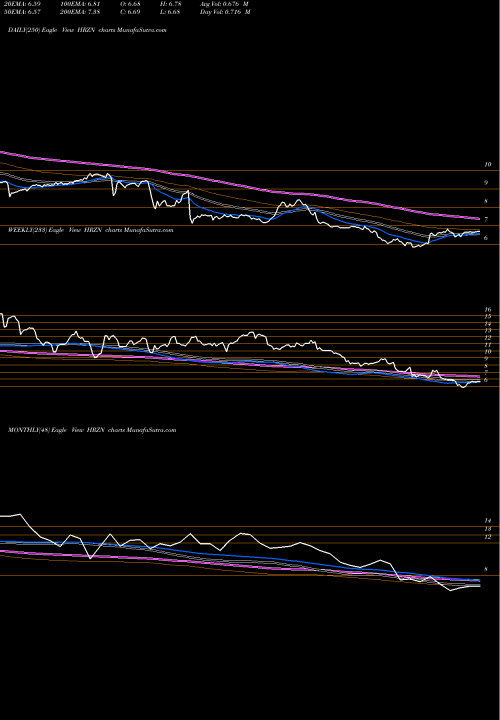Click the 14 label on monthly chart axis

(x=488, y=521)
